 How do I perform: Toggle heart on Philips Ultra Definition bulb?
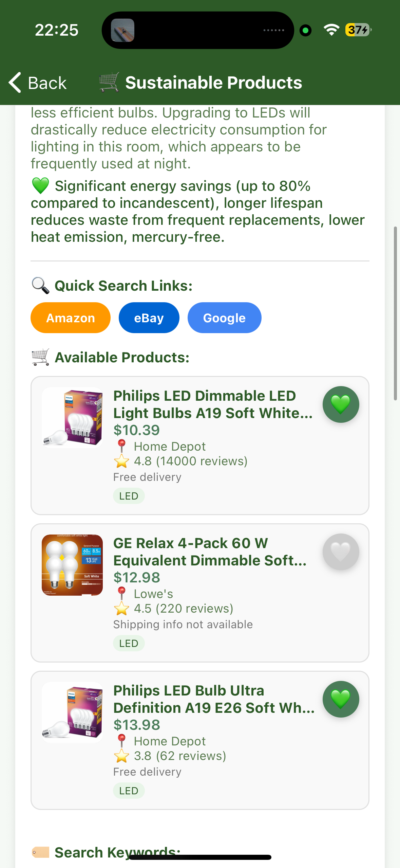341,699
